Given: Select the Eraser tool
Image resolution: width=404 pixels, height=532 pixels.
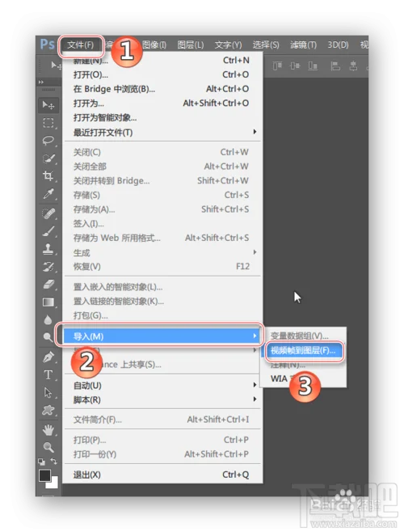Looking at the screenshot, I should click(48, 285).
